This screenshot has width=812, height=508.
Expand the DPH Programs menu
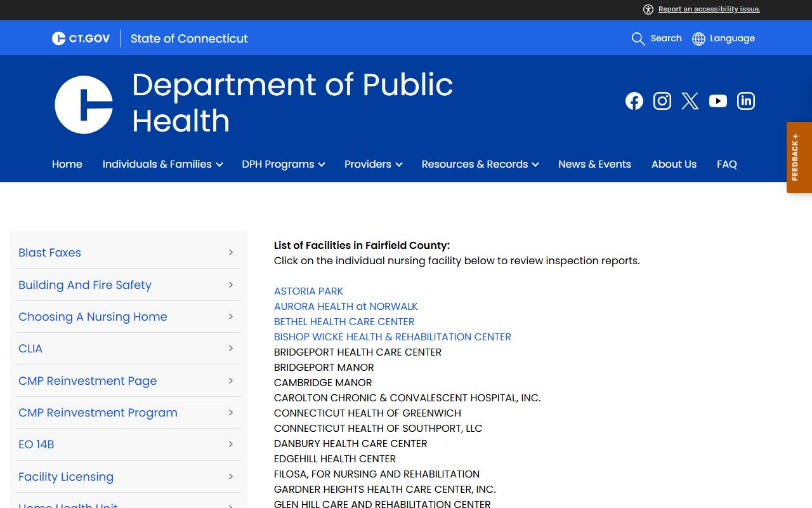(x=283, y=164)
